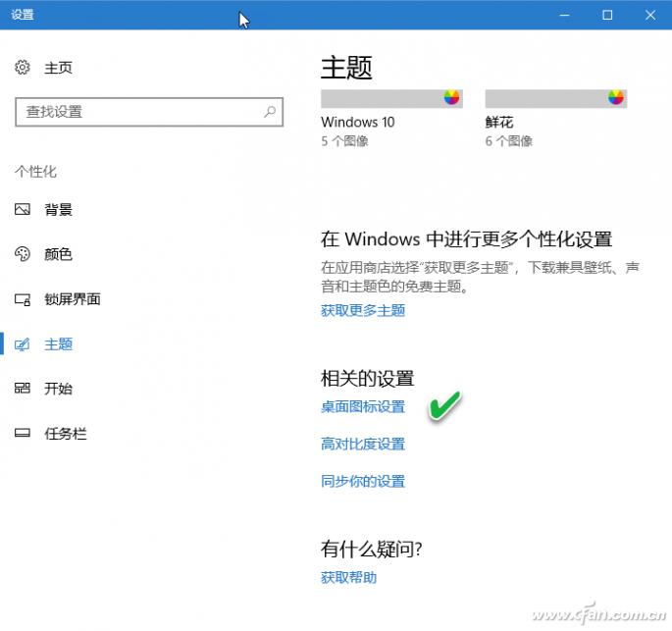Open the 背景 settings page
This screenshot has height=631, width=672.
coord(58,210)
